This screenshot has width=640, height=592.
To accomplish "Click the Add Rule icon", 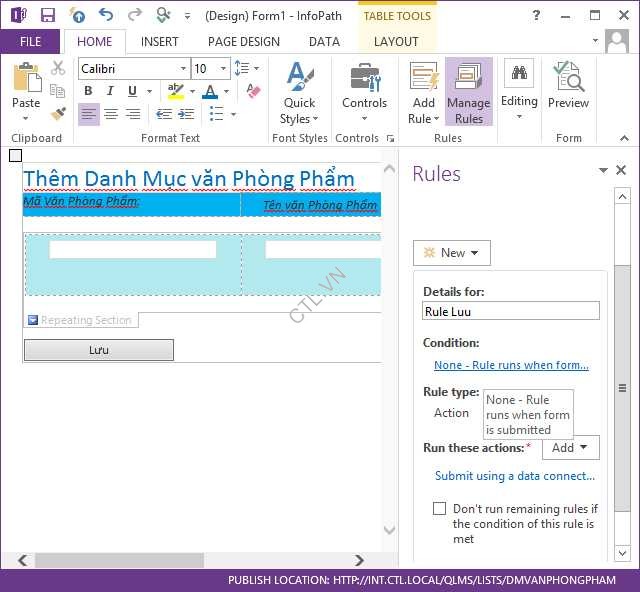I will [424, 92].
